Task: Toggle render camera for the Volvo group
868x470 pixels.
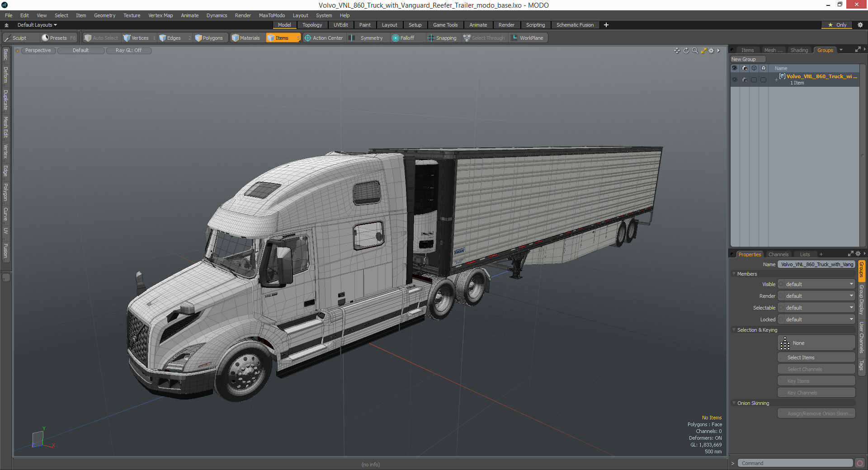Action: [744, 80]
